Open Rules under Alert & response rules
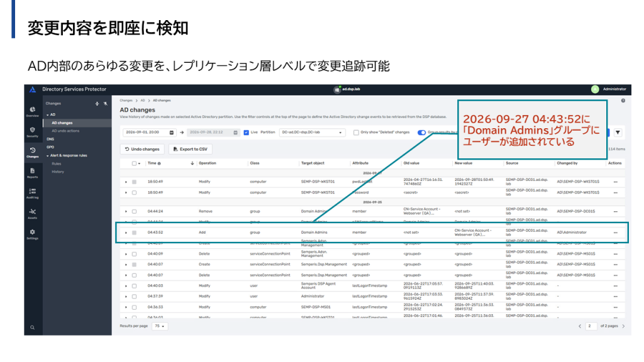Image resolution: width=644 pixels, height=362 pixels. tap(56, 164)
